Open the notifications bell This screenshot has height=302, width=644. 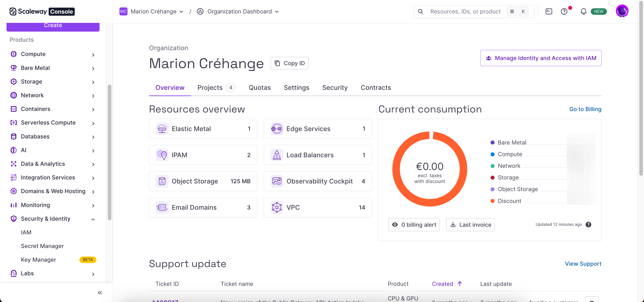[x=583, y=11]
